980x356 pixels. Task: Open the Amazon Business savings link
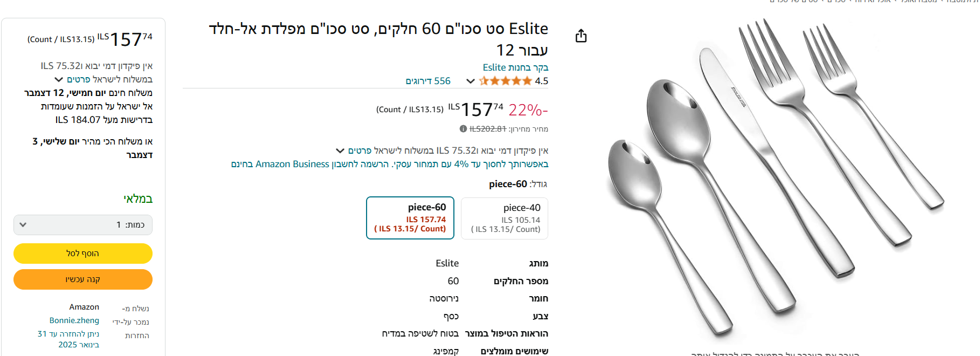click(x=389, y=164)
